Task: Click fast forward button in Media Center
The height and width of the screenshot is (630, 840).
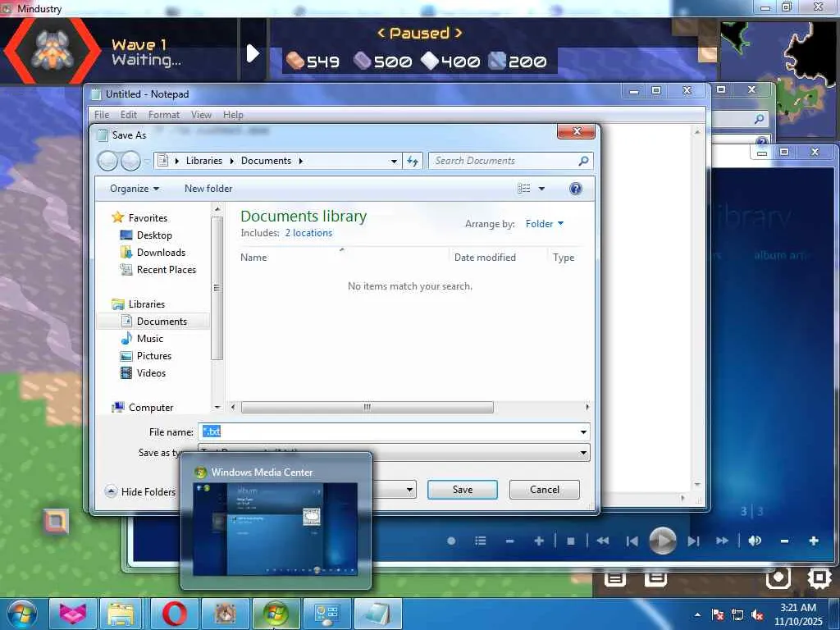Action: 723,541
